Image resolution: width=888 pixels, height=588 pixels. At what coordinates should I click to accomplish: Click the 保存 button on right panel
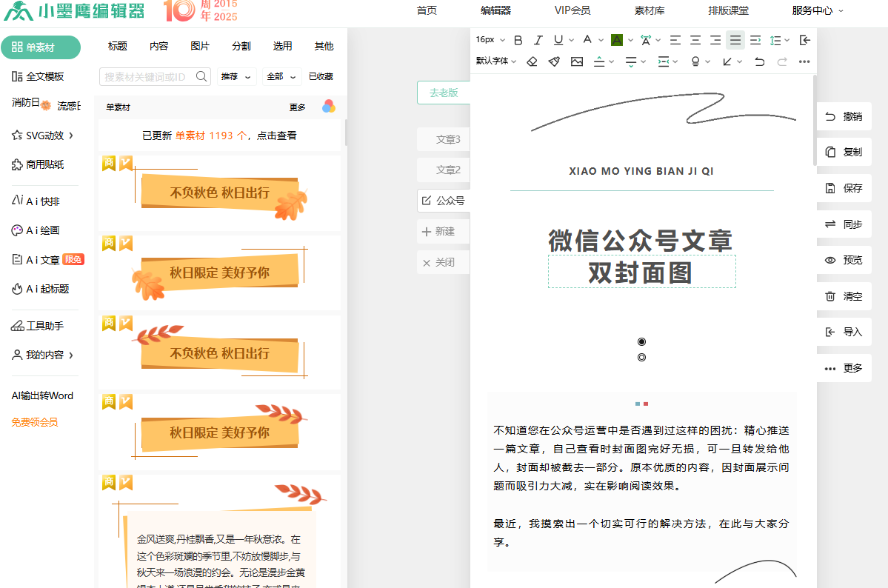coord(844,188)
